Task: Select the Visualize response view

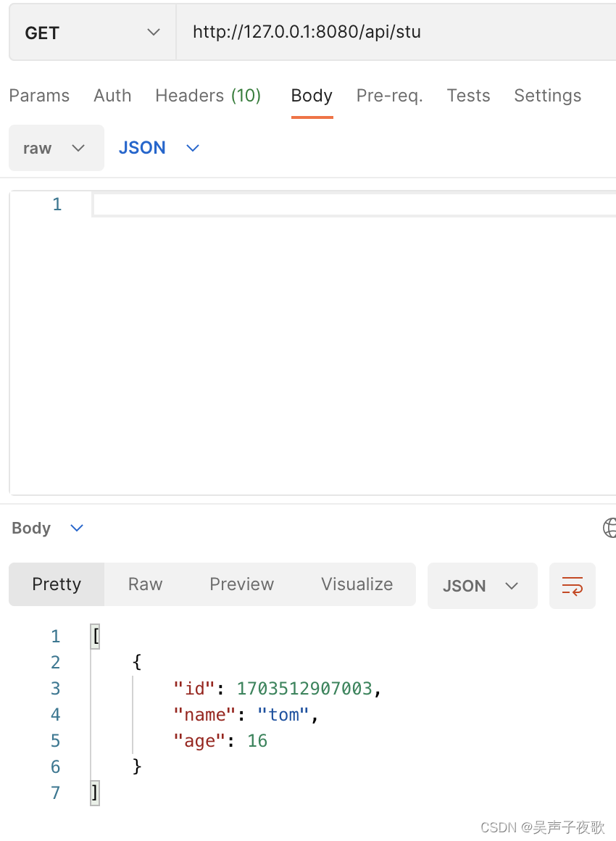Action: pyautogui.click(x=357, y=584)
